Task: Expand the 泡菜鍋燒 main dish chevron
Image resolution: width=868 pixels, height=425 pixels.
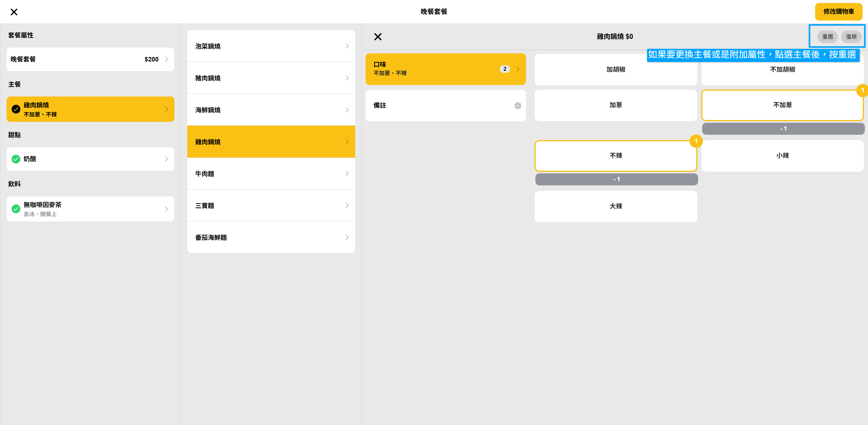Action: click(347, 46)
